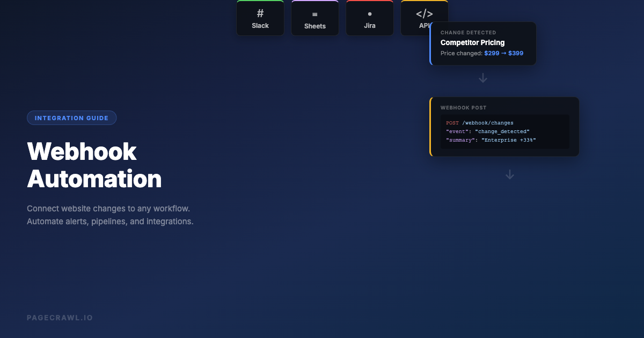Screen dimensions: 644x338
Task: Click the downward arrow below Change Detected card
Action: tap(482, 78)
